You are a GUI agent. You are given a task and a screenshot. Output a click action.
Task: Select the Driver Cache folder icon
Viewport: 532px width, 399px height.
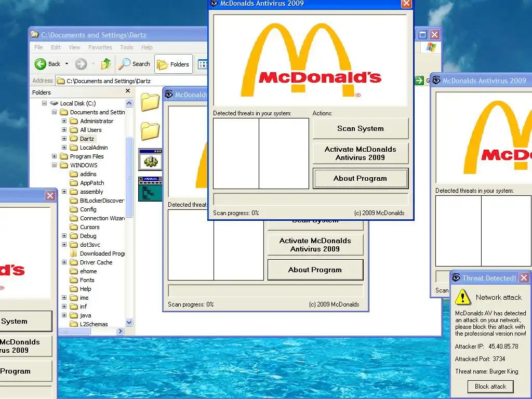[74, 262]
